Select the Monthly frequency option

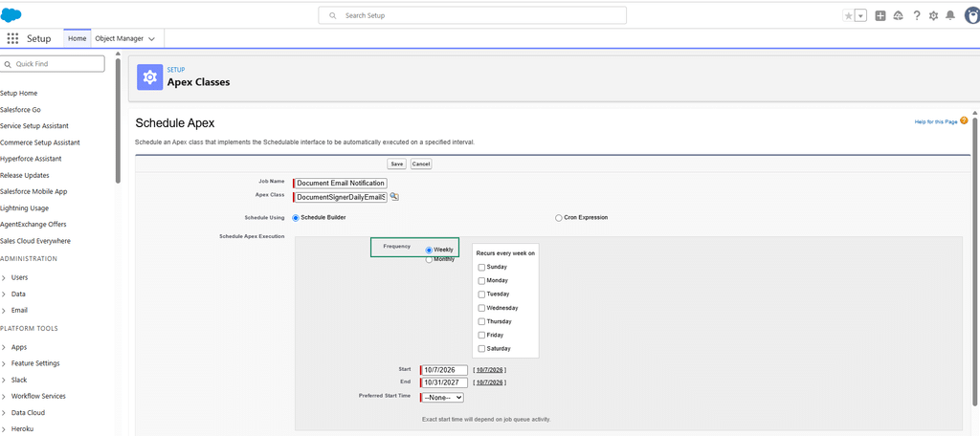(x=429, y=260)
